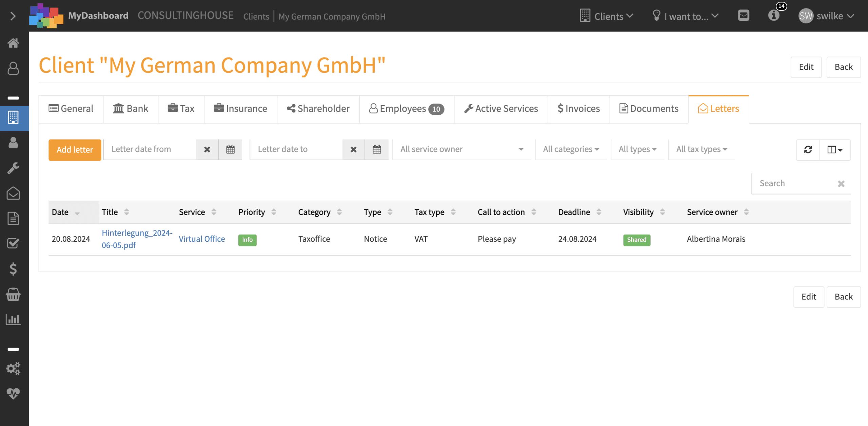
Task: Click the top Edit button
Action: point(806,67)
